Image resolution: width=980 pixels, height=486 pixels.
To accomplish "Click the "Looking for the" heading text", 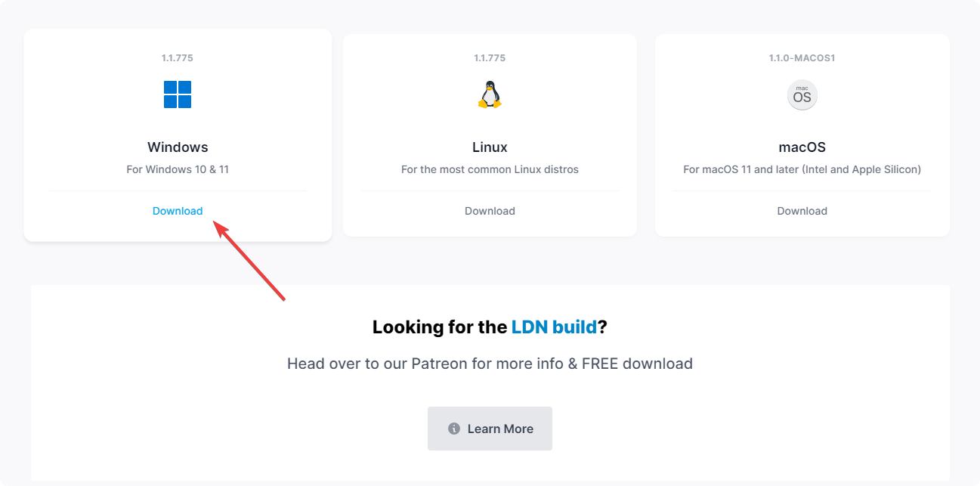I will click(x=439, y=327).
